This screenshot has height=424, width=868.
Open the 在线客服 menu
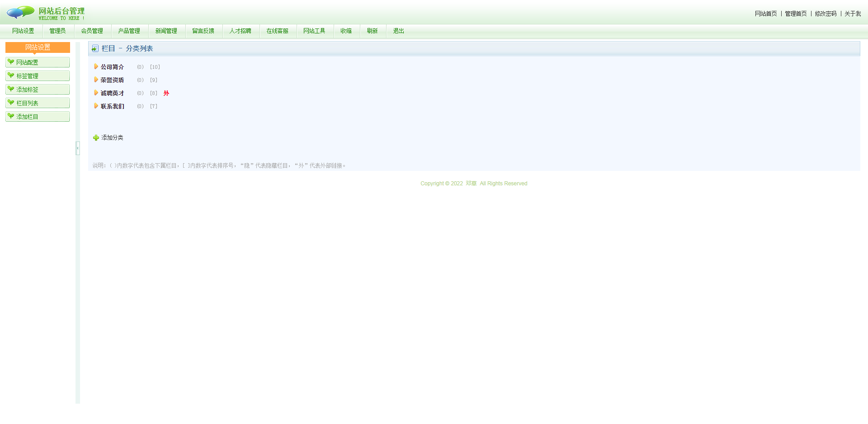click(x=278, y=31)
